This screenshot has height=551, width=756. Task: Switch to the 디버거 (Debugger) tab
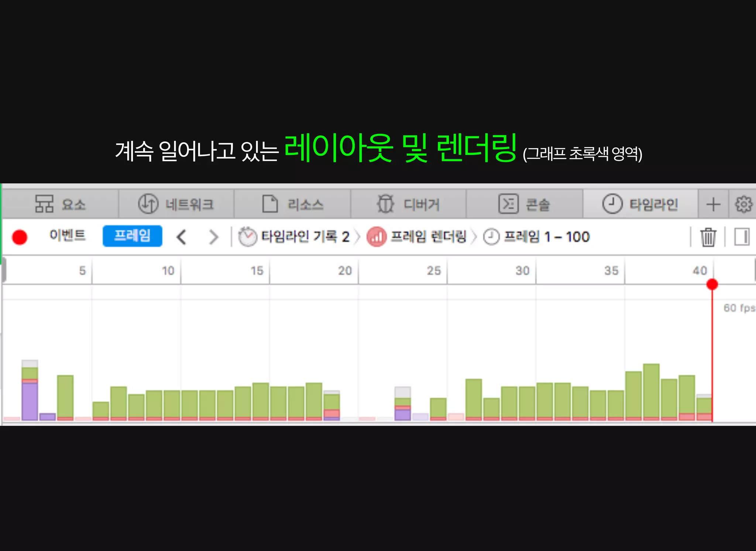[x=408, y=204]
